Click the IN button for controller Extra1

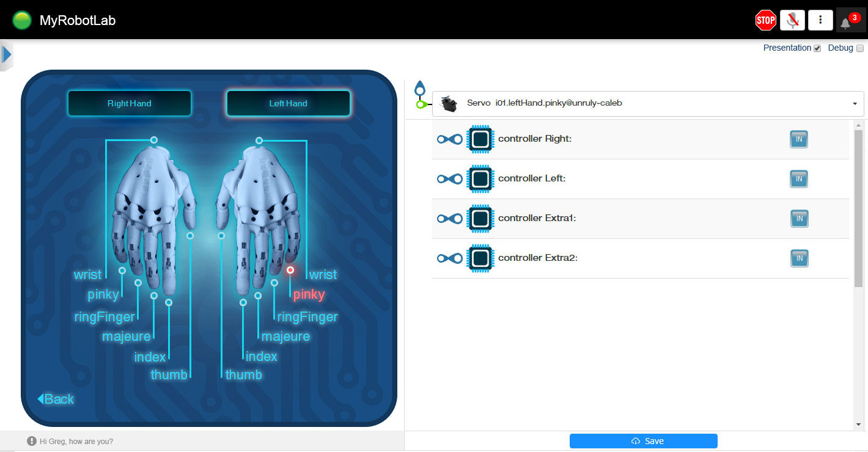point(799,219)
